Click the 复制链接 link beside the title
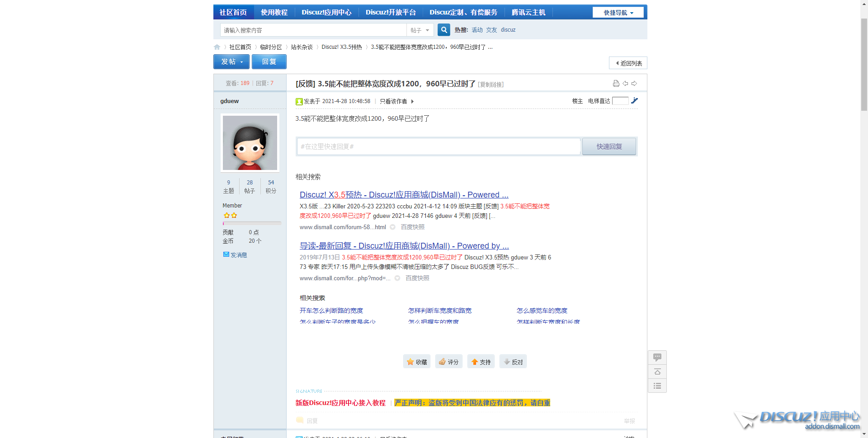This screenshot has height=438, width=868. [491, 85]
